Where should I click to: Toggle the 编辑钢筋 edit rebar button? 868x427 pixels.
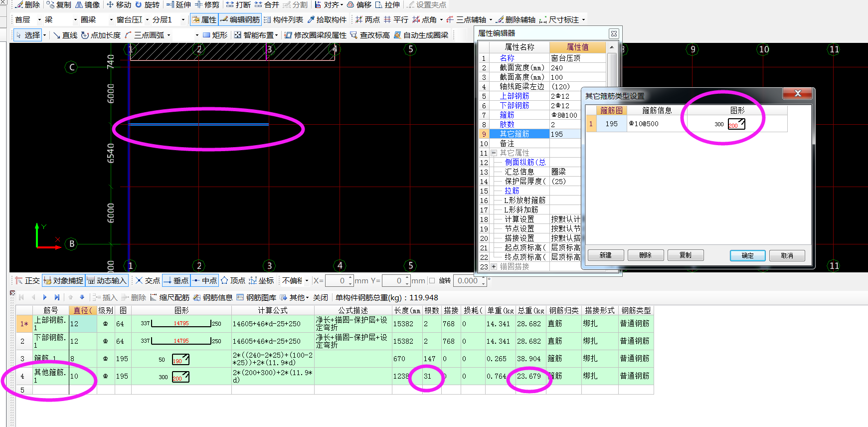[x=240, y=19]
